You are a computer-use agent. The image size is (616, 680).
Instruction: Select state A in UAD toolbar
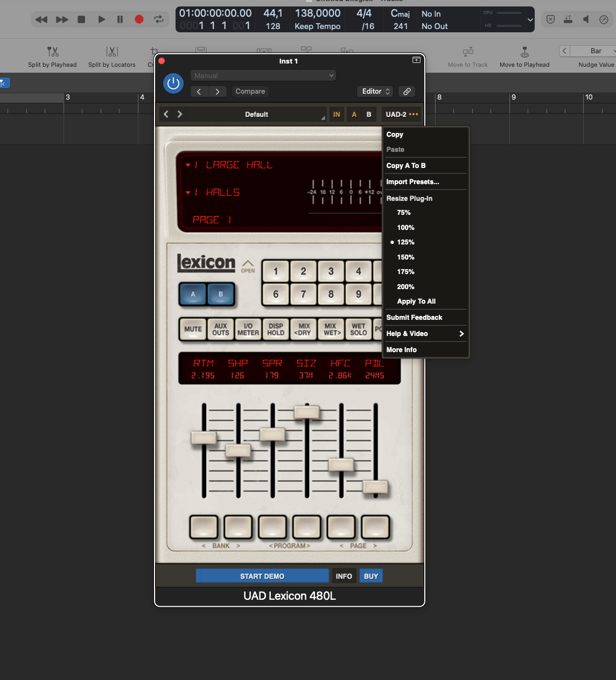coord(354,114)
